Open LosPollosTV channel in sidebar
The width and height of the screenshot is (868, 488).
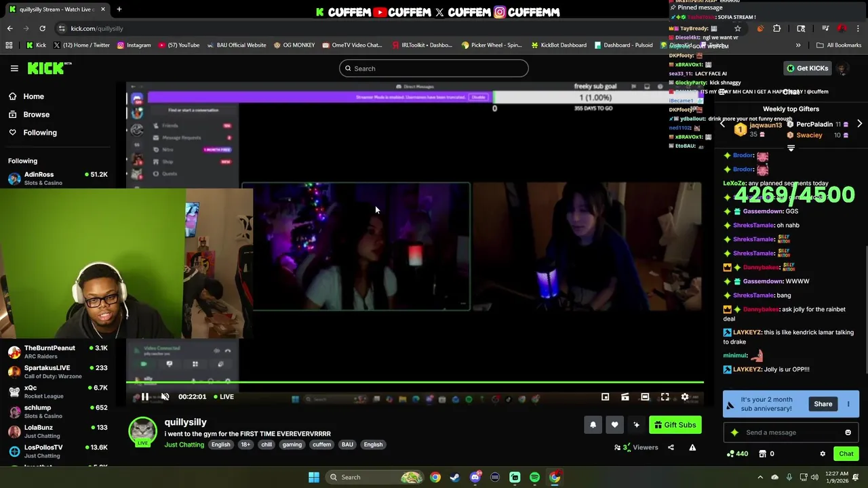click(x=58, y=451)
